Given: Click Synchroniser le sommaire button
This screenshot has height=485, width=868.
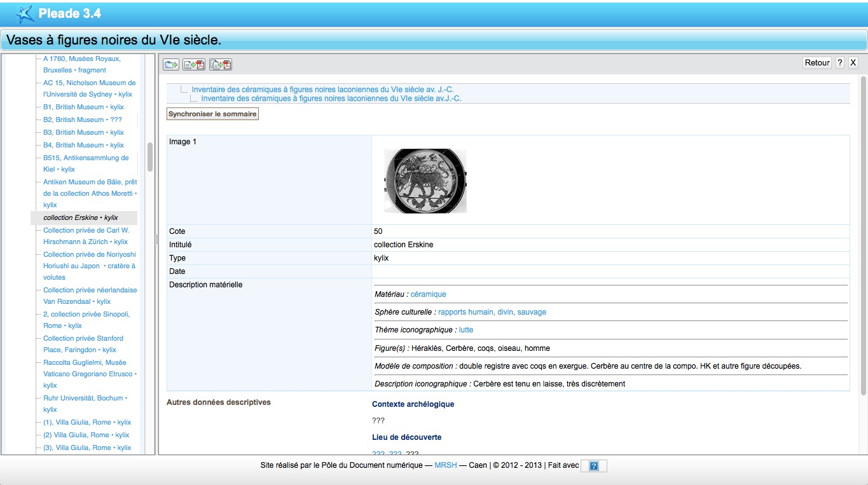Looking at the screenshot, I should pyautogui.click(x=212, y=114).
